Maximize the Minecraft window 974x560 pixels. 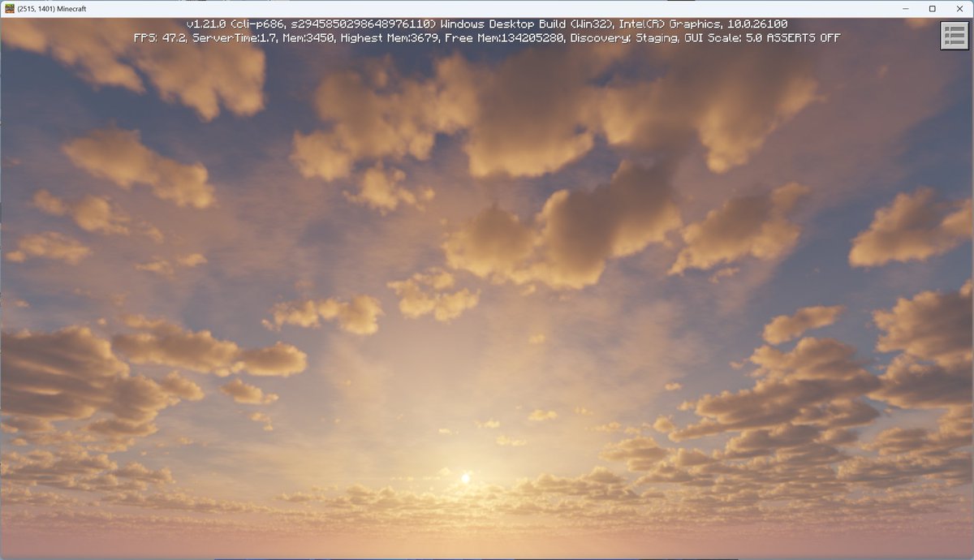point(932,7)
